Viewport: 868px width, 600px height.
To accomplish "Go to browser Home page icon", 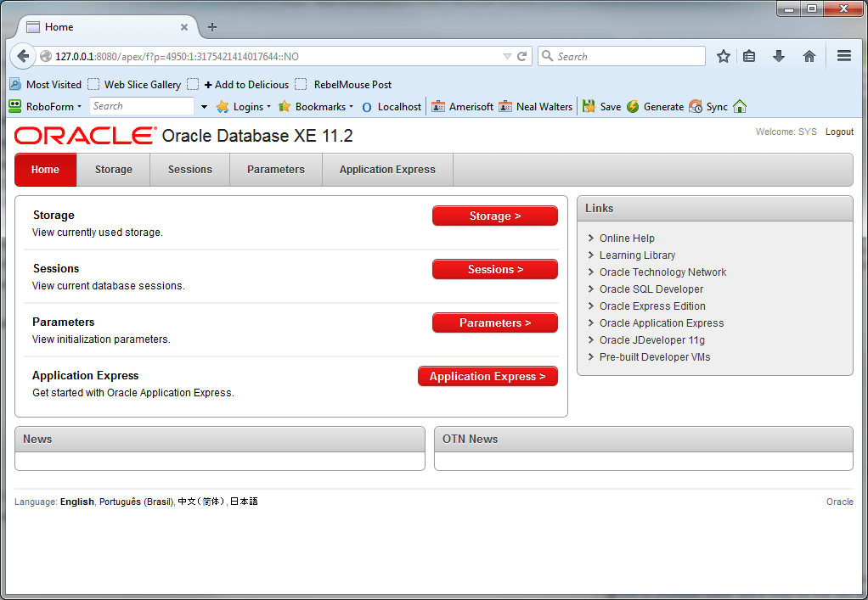I will (809, 56).
